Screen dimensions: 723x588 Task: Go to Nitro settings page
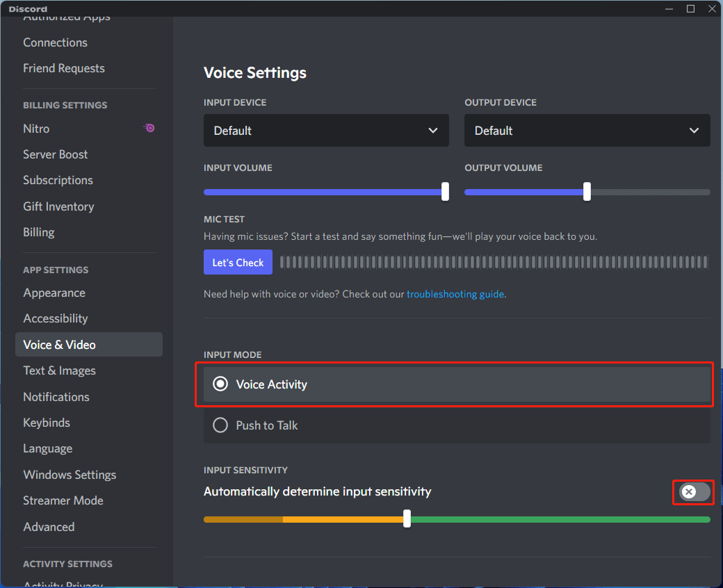36,129
